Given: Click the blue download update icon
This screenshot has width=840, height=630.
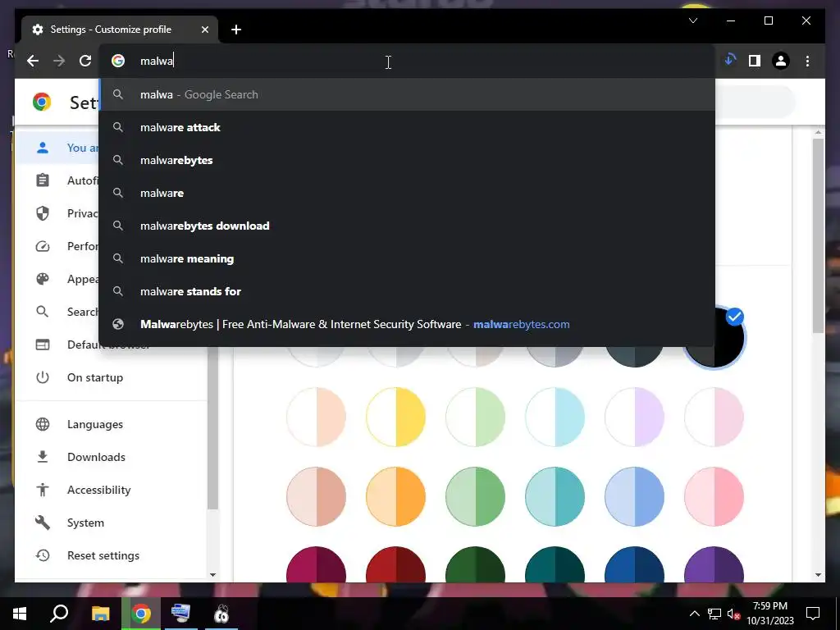Looking at the screenshot, I should tap(729, 60).
